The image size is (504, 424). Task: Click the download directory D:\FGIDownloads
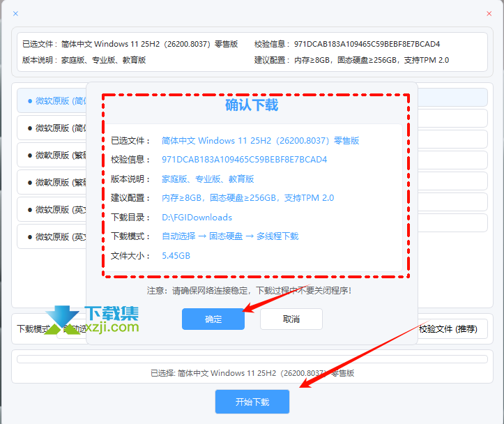[x=197, y=218]
